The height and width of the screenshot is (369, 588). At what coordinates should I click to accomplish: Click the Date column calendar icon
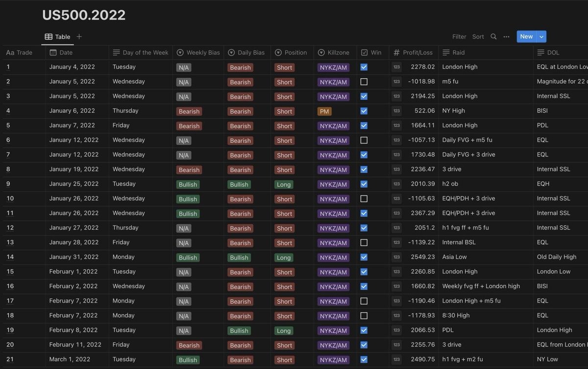click(x=53, y=52)
